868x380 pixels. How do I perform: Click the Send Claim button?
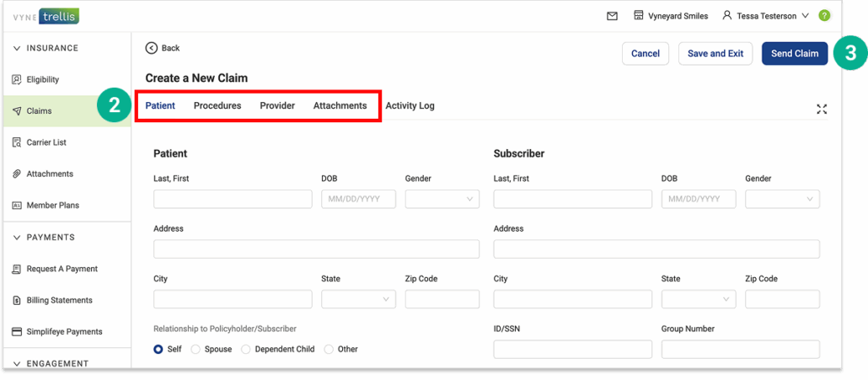click(794, 54)
